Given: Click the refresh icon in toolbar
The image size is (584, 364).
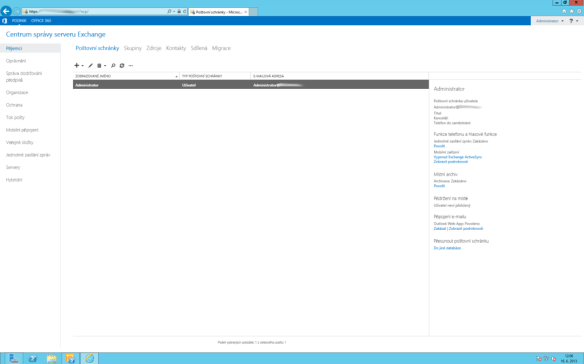Looking at the screenshot, I should (122, 66).
